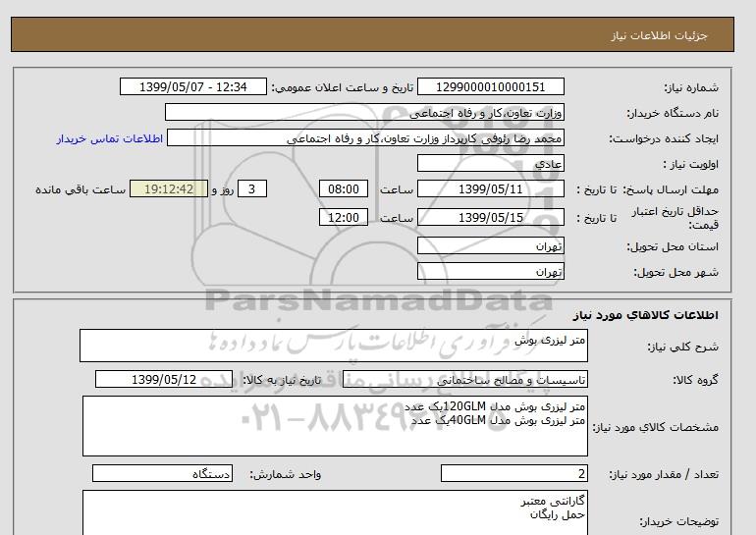This screenshot has height=535, width=756.
Task: Select the priority field showing عادي
Action: click(x=490, y=163)
